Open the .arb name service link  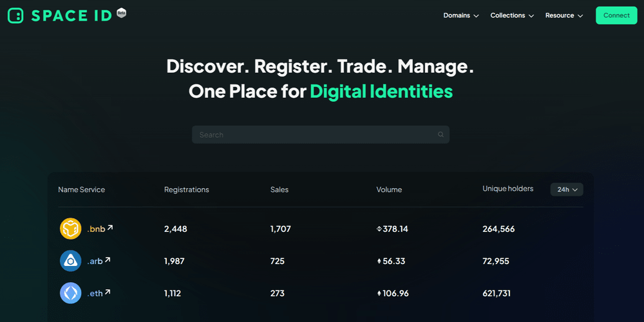95,261
